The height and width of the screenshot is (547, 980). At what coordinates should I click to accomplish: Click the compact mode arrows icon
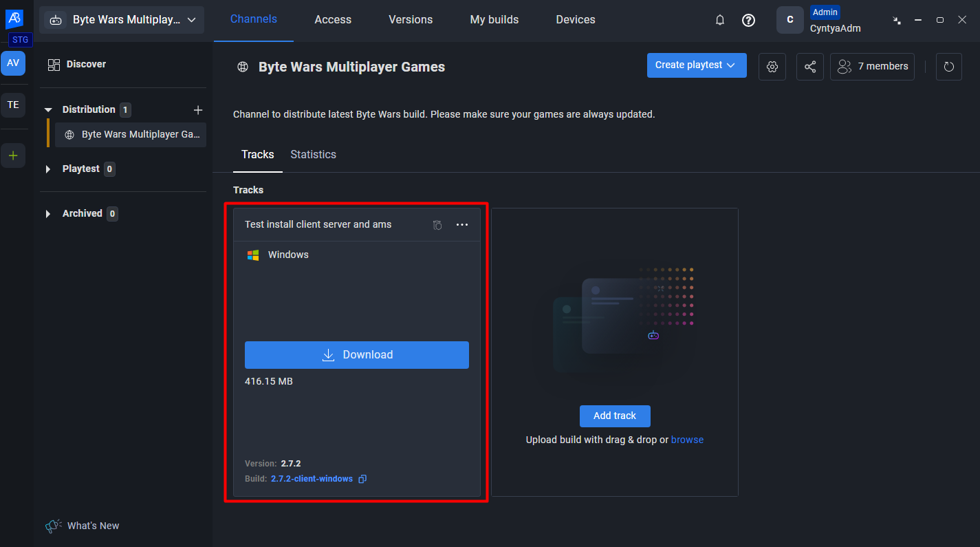[897, 20]
